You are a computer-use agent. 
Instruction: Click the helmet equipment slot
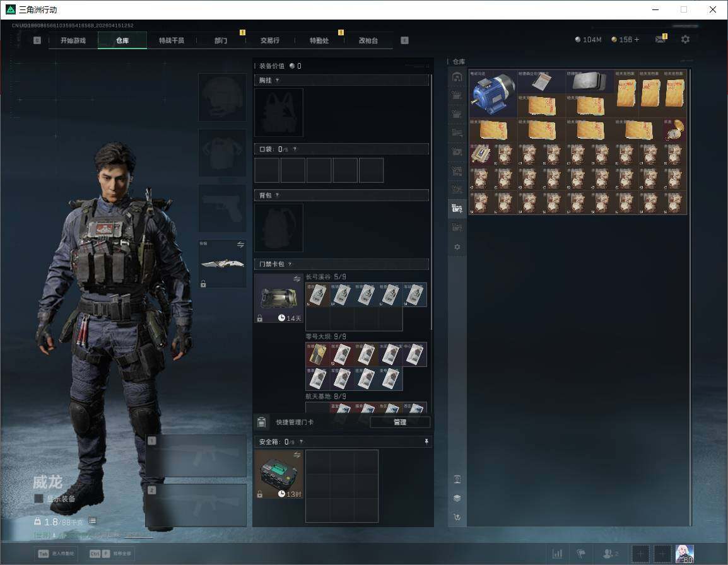(x=223, y=97)
